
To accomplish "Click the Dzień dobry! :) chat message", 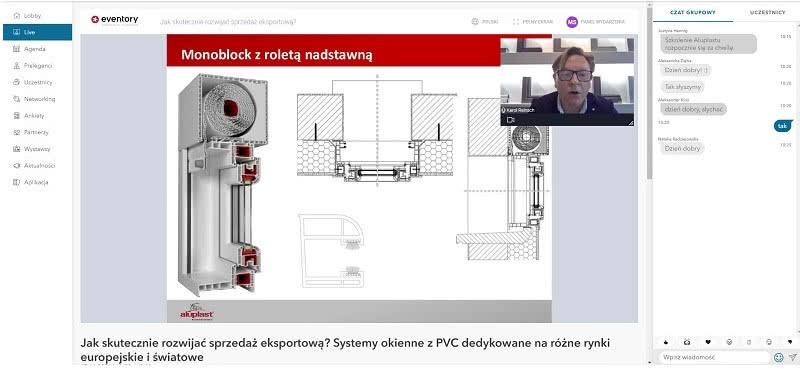I will 685,70.
